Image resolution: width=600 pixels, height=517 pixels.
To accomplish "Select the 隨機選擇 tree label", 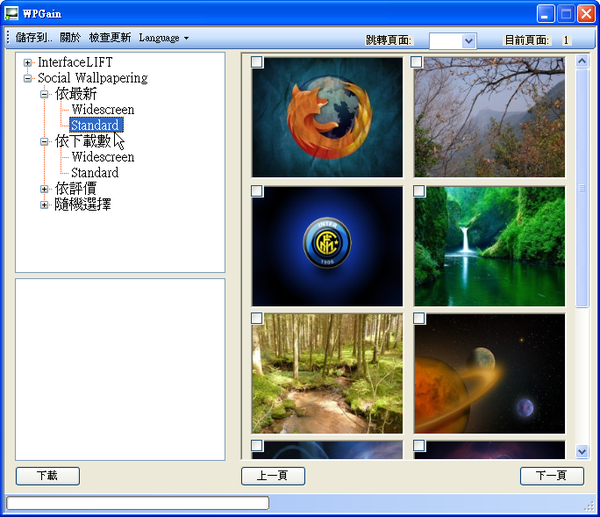I will tap(83, 204).
